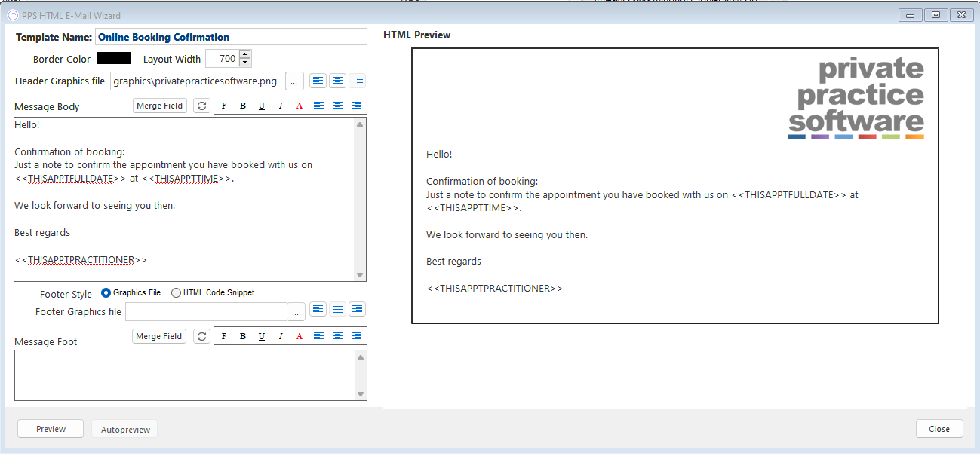Click the Private Practice Software logo in preview
This screenshot has width=980, height=456.
[856, 99]
